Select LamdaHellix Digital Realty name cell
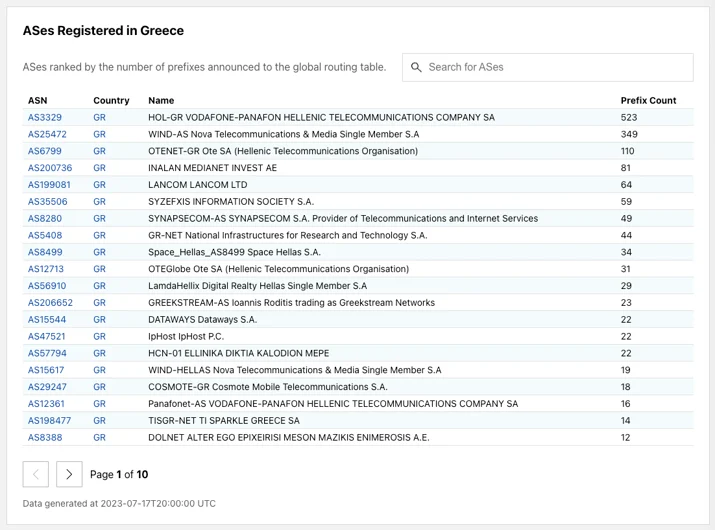Viewport: 715px width, 530px height. (258, 286)
